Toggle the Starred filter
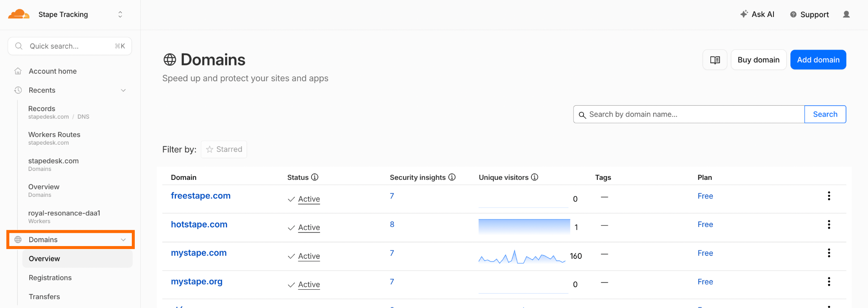This screenshot has width=868, height=308. [x=224, y=149]
